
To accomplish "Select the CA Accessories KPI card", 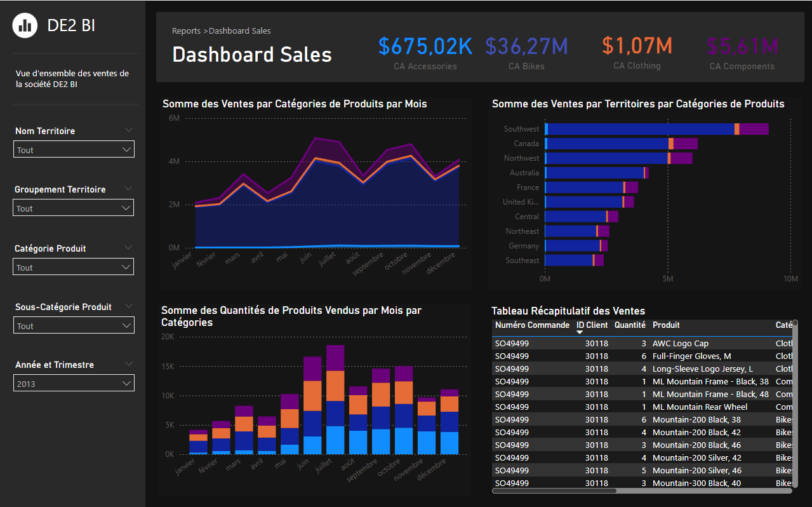I will (425, 53).
